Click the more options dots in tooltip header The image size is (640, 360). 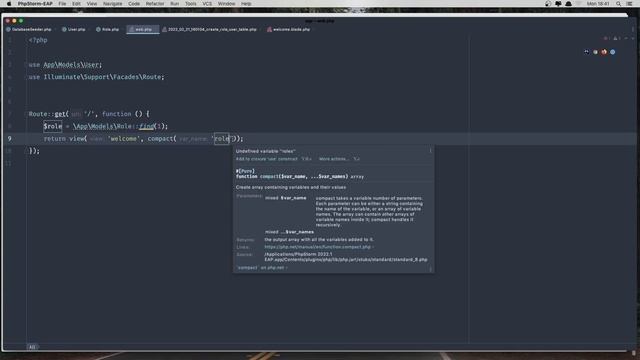pyautogui.click(x=430, y=151)
